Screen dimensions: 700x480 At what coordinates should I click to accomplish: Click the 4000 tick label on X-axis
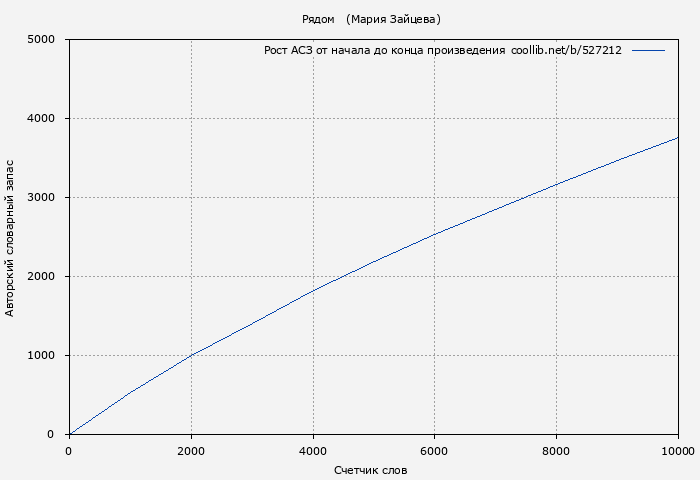point(313,451)
